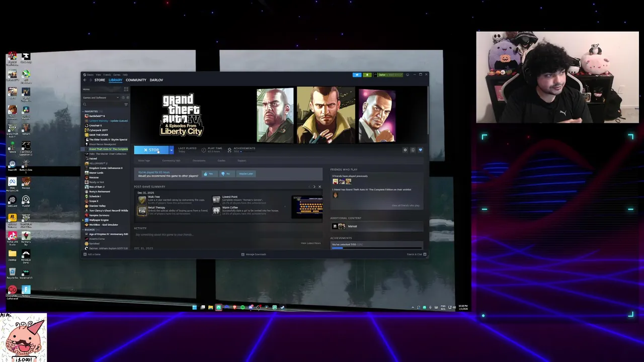Click Add a Game plus icon
Viewport: 644px width, 362px height.
pyautogui.click(x=85, y=254)
